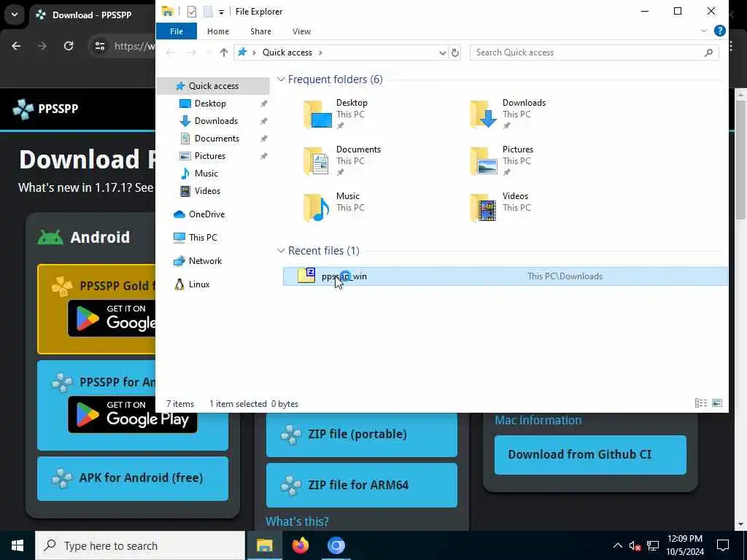Click browser back arrow
This screenshot has height=560, width=747.
pyautogui.click(x=16, y=46)
